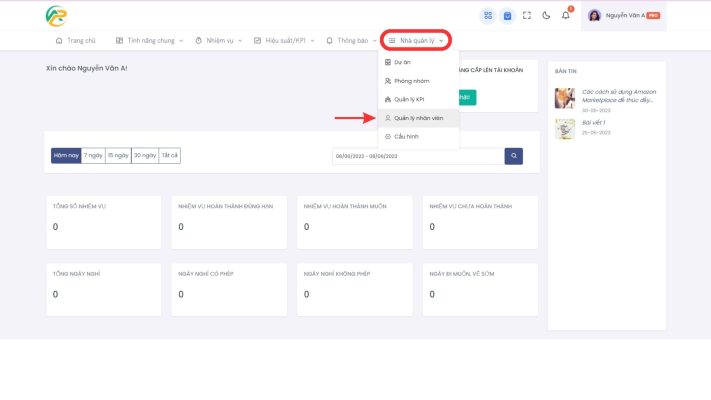
Task: Click the Nhiệm vụ hoàn thành đúng hạn card
Action: [229, 222]
